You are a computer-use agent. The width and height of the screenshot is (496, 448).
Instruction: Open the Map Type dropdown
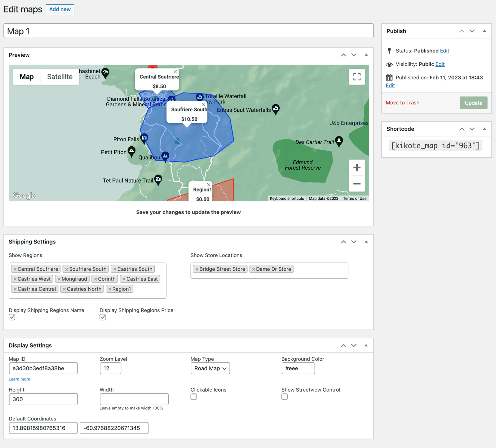click(210, 368)
